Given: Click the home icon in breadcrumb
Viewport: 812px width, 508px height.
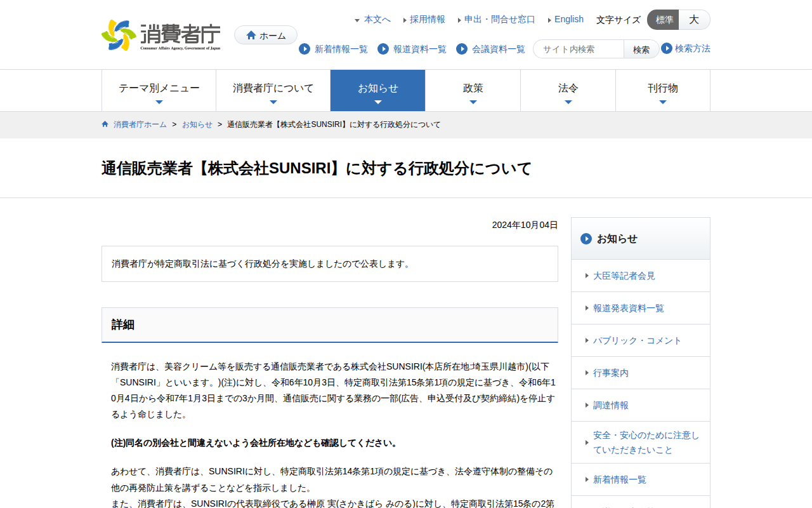Looking at the screenshot, I should 105,124.
